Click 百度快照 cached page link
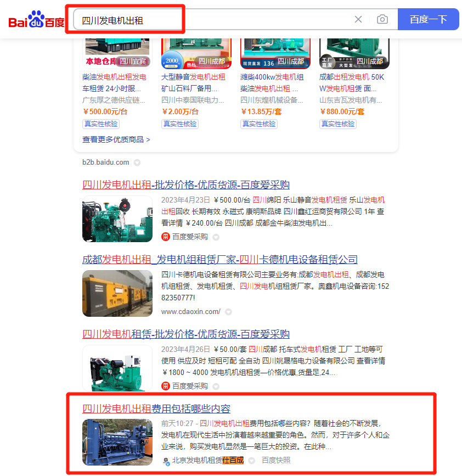 pyautogui.click(x=276, y=461)
